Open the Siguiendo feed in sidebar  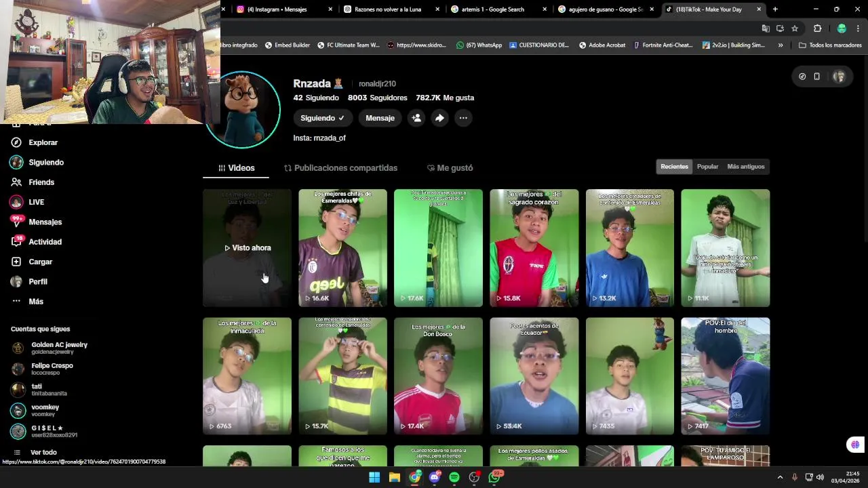pyautogui.click(x=37, y=162)
